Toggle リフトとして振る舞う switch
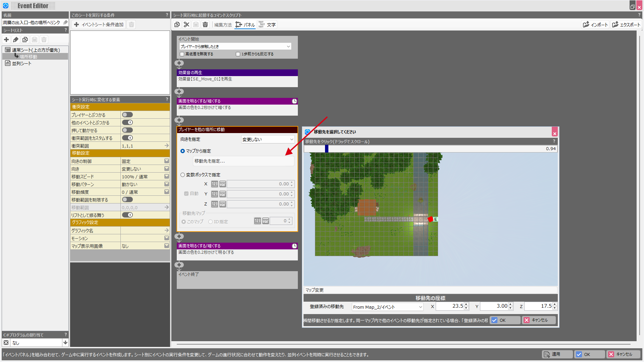The height and width of the screenshot is (362, 644). [x=127, y=215]
